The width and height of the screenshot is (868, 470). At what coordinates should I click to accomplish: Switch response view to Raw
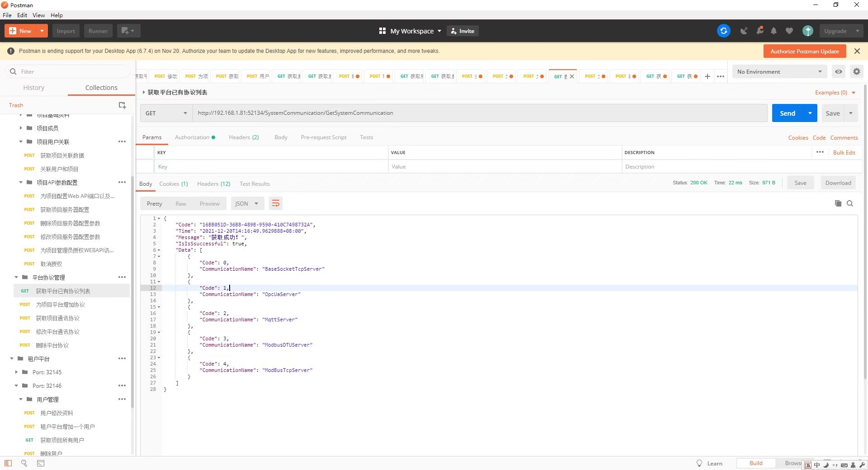[181, 203]
